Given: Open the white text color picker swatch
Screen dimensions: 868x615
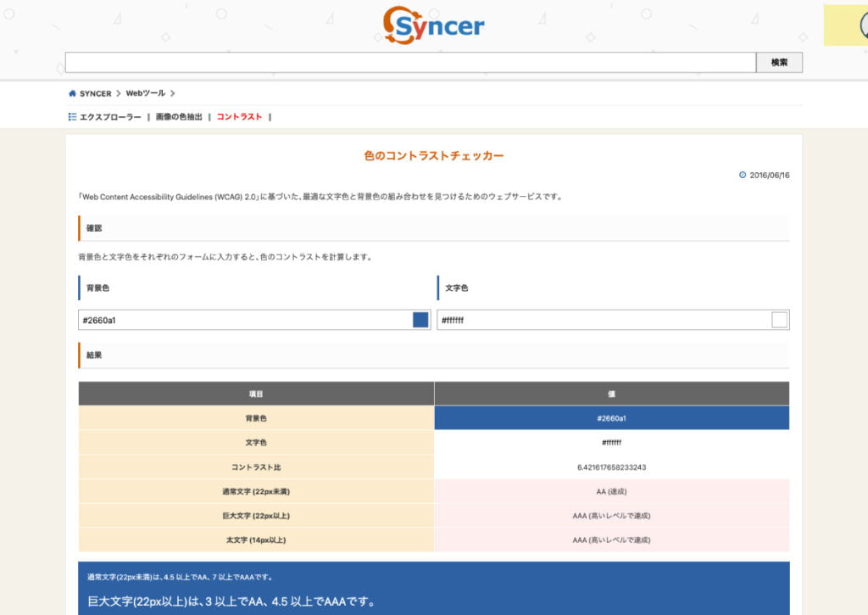Looking at the screenshot, I should click(780, 320).
